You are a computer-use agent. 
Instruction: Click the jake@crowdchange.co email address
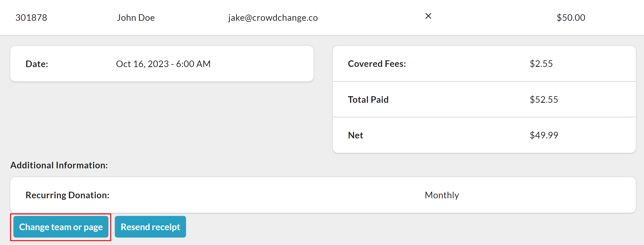click(x=273, y=18)
